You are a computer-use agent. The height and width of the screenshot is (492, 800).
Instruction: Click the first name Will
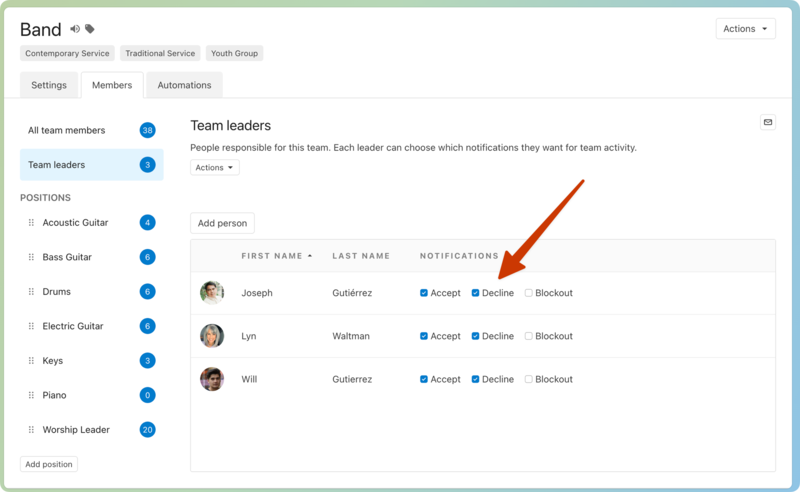249,379
